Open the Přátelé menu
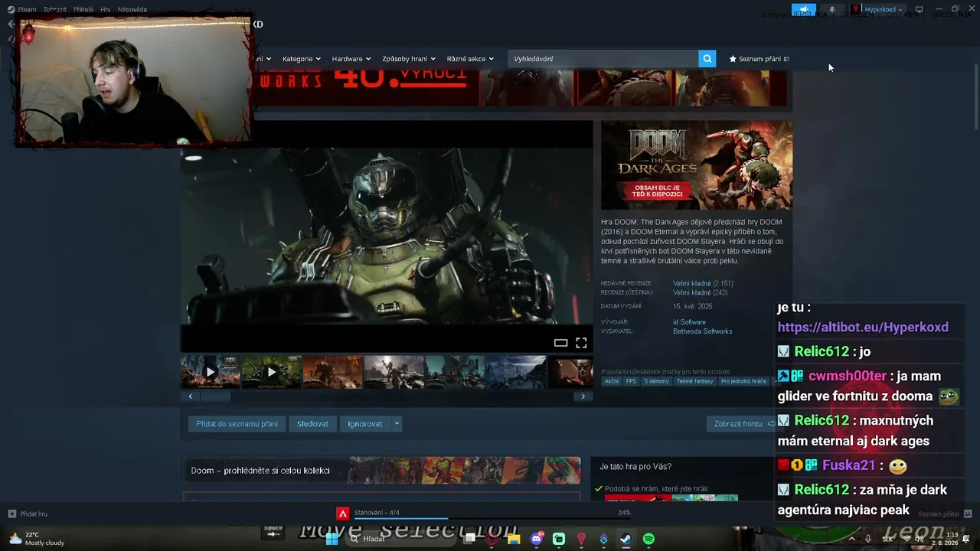Image resolution: width=980 pixels, height=551 pixels. (83, 9)
